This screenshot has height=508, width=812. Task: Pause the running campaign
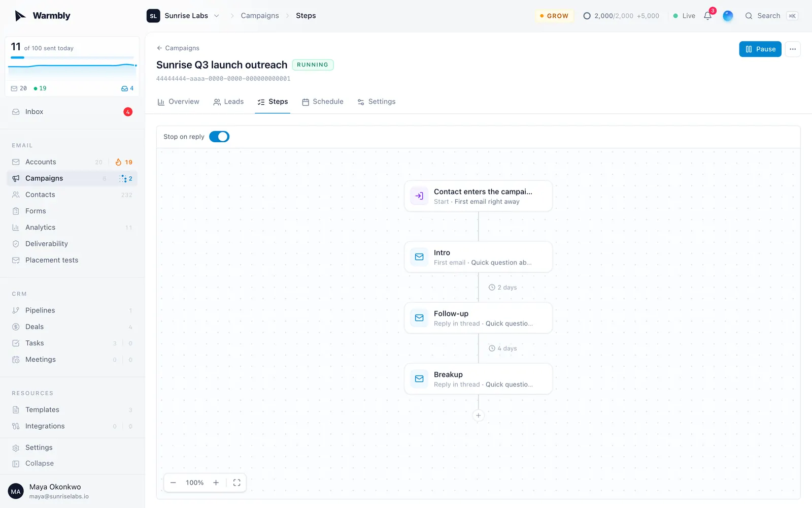(760, 49)
